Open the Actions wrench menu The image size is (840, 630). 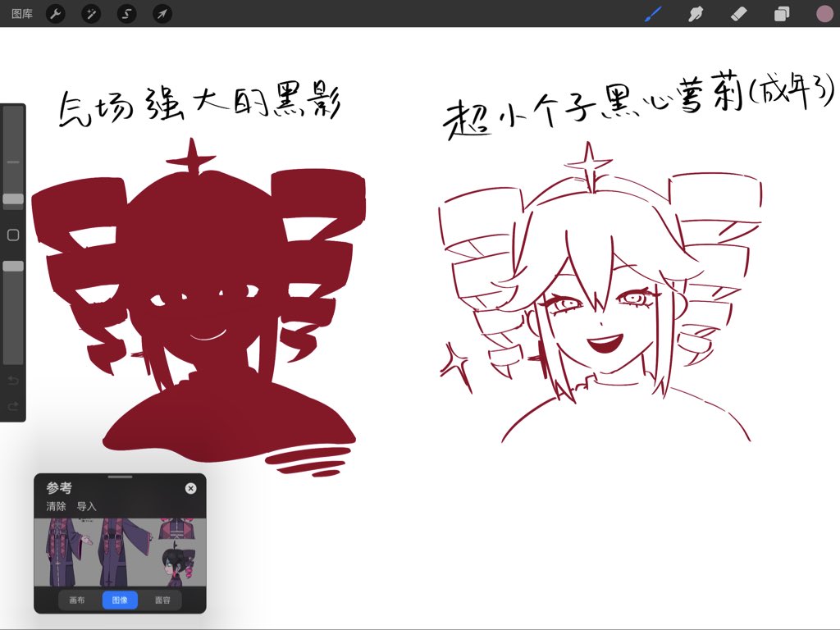(56, 13)
